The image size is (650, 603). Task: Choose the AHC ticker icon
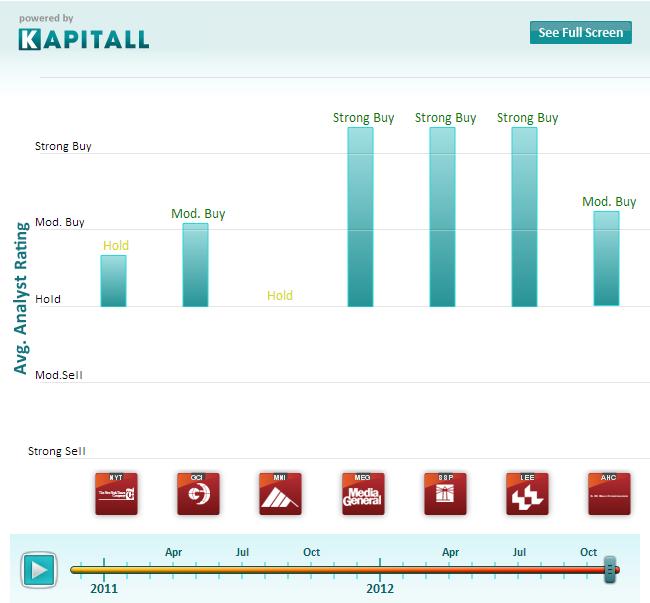(609, 493)
